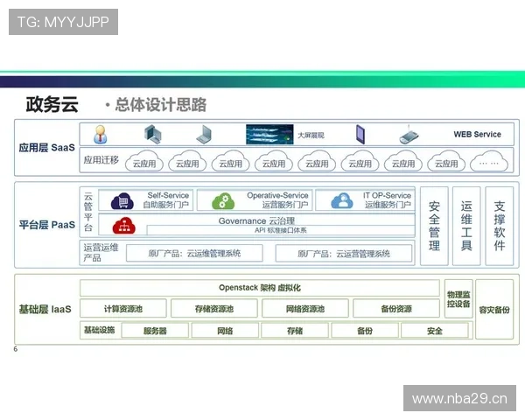Click the 物理监控设备 box
This screenshot has height=420, width=525.
click(x=458, y=298)
